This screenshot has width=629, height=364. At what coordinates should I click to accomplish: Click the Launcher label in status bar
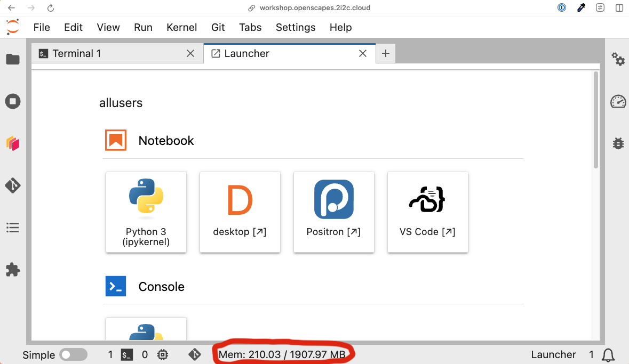(x=553, y=355)
